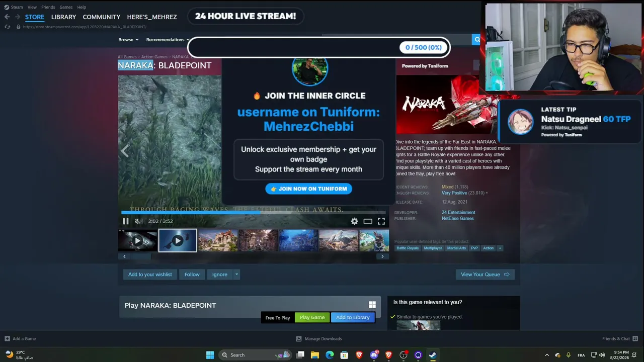Expand the dropdown arrow next to Ignore

(x=236, y=275)
